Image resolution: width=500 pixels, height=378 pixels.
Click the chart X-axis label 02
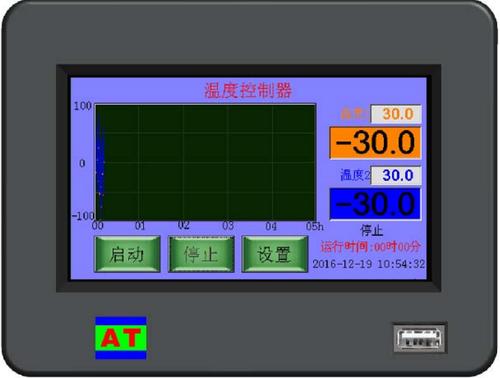click(184, 225)
